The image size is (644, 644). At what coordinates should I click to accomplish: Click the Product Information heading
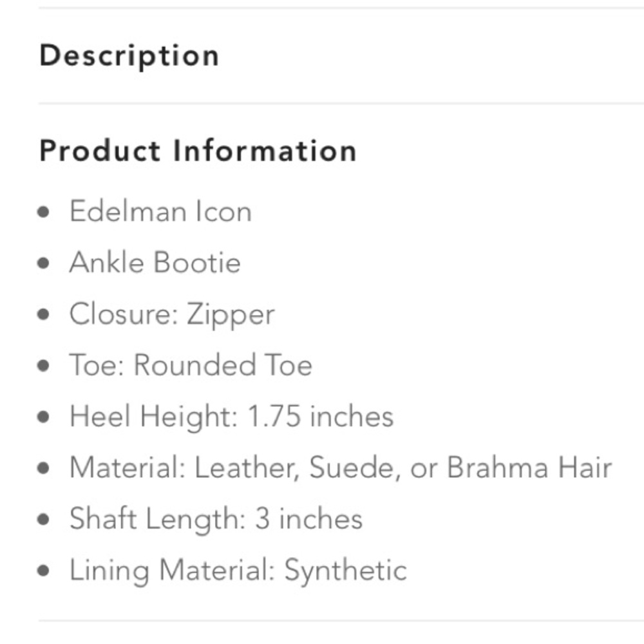coord(198,151)
